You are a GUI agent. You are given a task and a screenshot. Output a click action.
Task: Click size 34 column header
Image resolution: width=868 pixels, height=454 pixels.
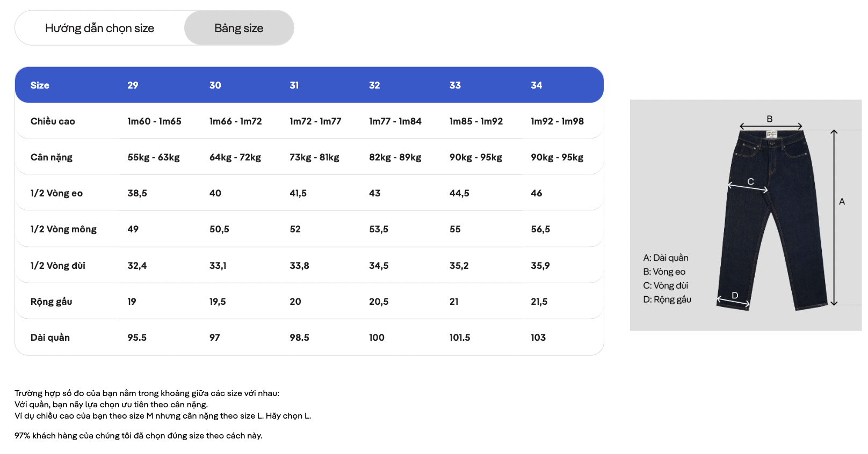(x=537, y=85)
